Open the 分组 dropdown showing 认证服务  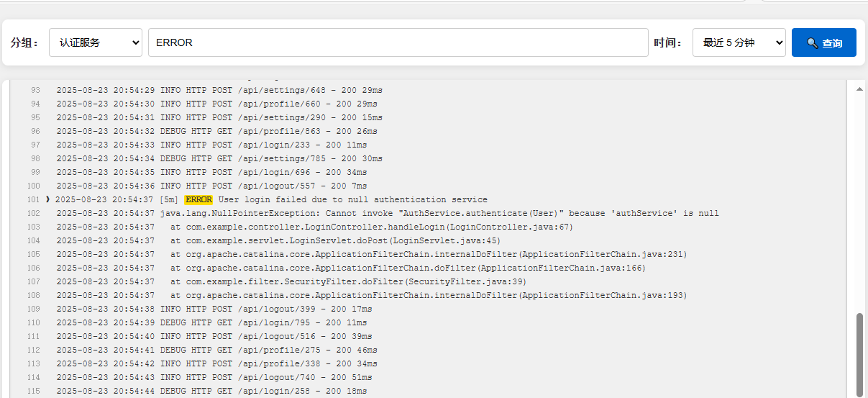coord(96,42)
